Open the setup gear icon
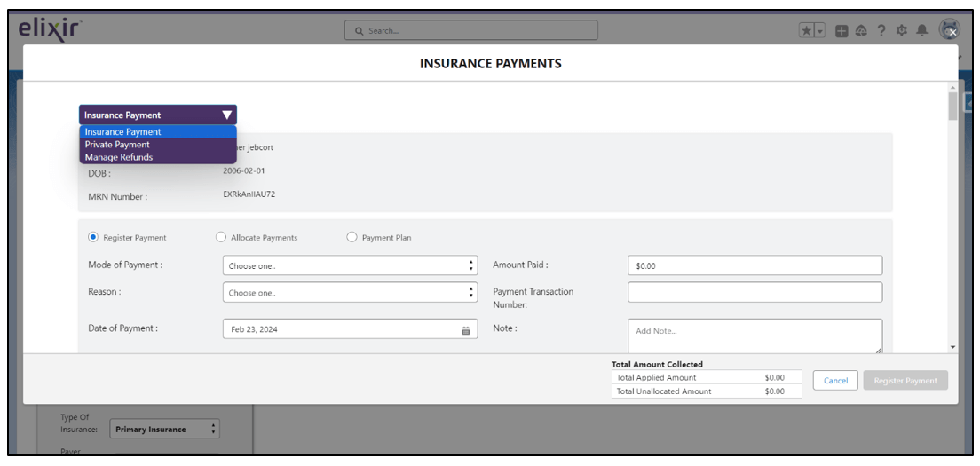980x466 pixels. click(902, 30)
